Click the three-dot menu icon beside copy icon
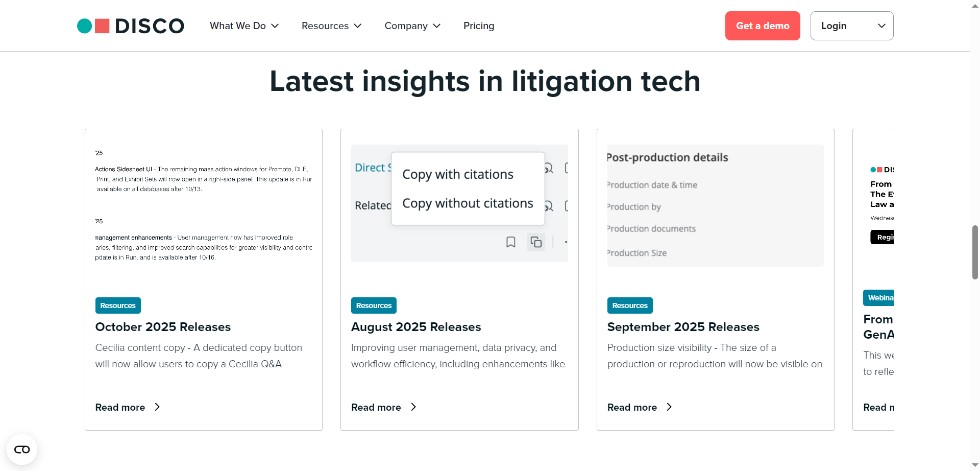 pos(565,243)
